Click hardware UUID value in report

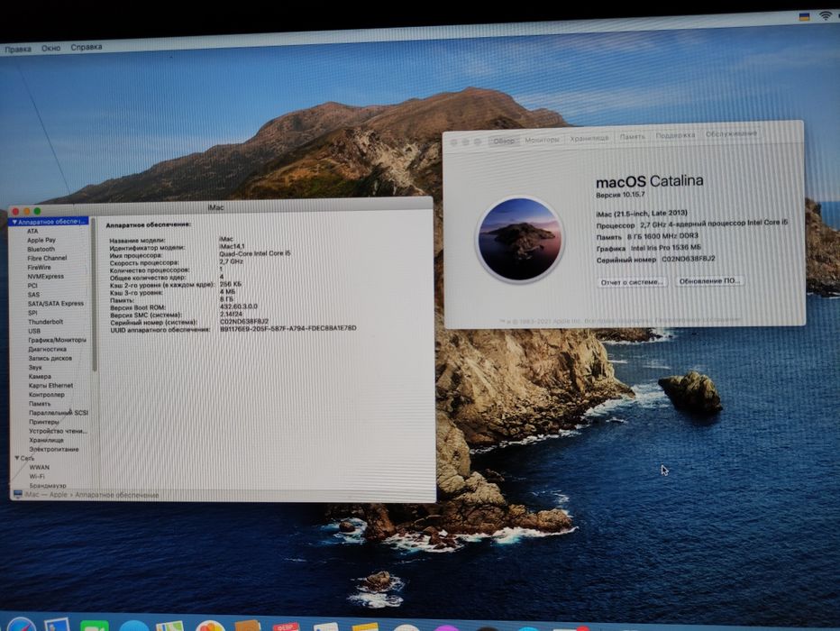click(x=288, y=328)
